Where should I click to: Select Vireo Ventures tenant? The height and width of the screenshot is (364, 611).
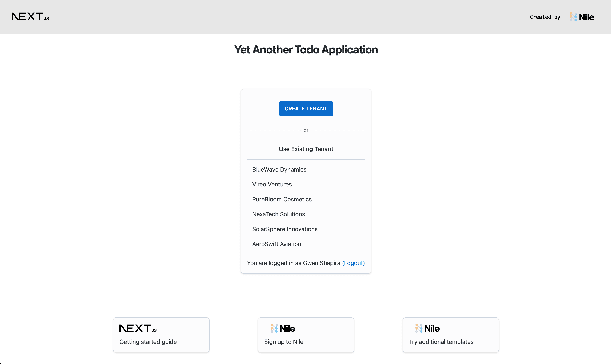(272, 184)
